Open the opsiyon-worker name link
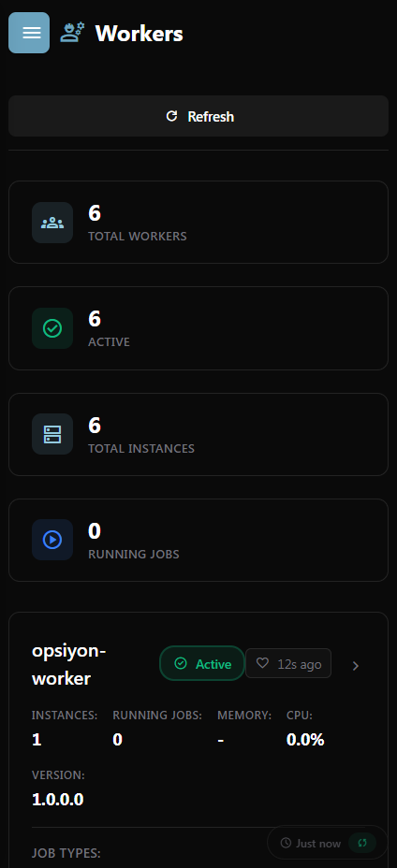This screenshot has width=397, height=868. coord(68,664)
